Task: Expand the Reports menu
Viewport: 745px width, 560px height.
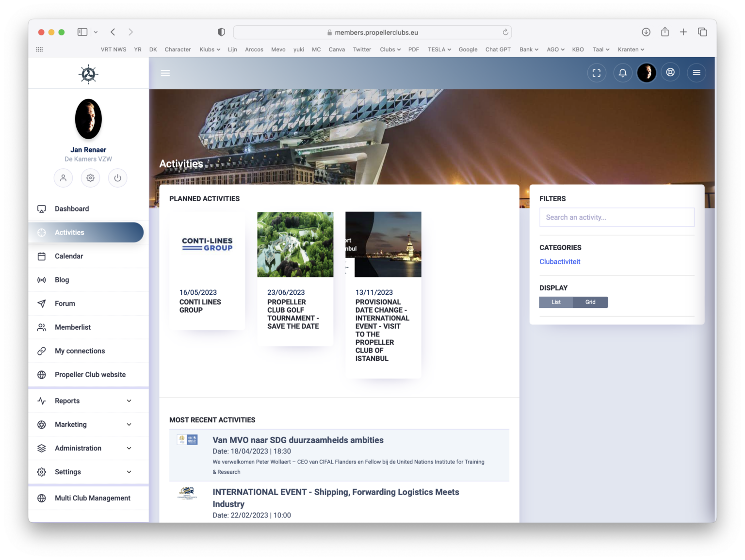Action: [88, 401]
